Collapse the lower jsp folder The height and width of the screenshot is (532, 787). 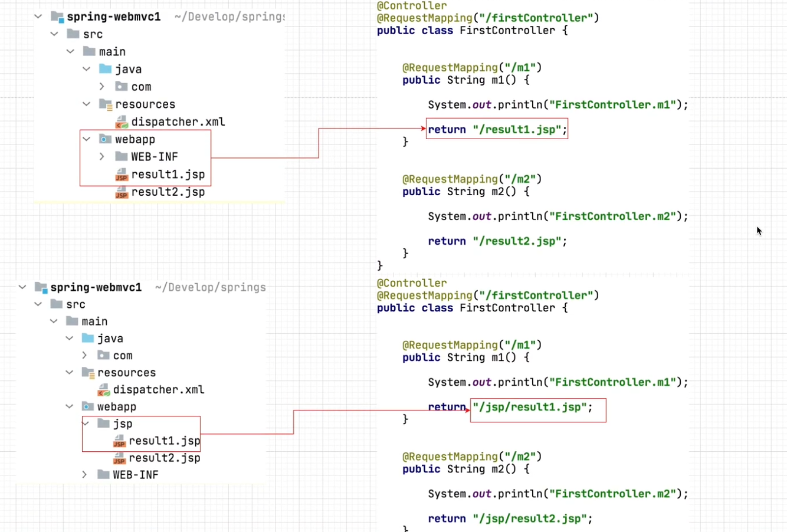[x=86, y=423]
